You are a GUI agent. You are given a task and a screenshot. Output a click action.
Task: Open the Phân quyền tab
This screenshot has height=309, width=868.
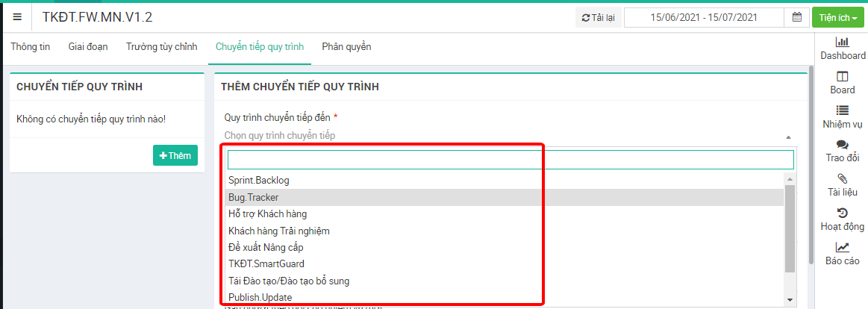(x=346, y=47)
